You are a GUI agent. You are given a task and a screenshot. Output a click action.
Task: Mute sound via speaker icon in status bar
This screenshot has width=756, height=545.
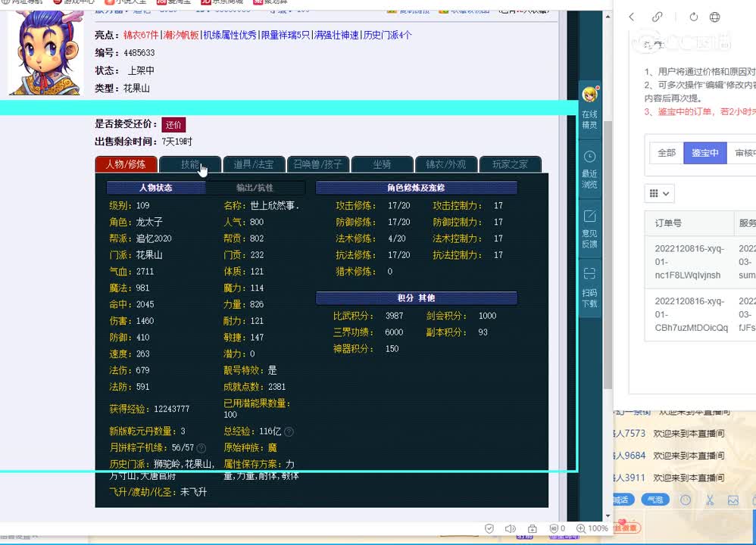pos(510,528)
